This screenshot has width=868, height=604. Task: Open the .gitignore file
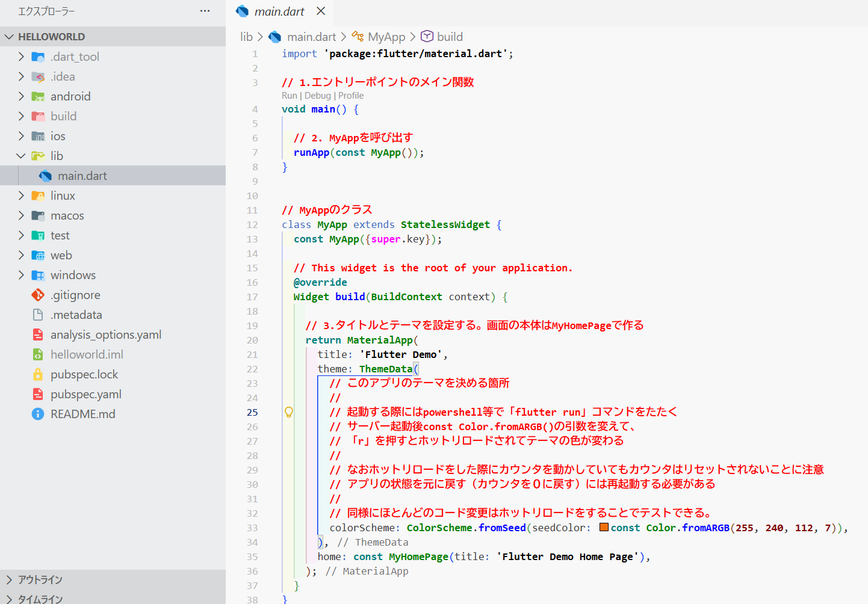[x=113, y=295]
